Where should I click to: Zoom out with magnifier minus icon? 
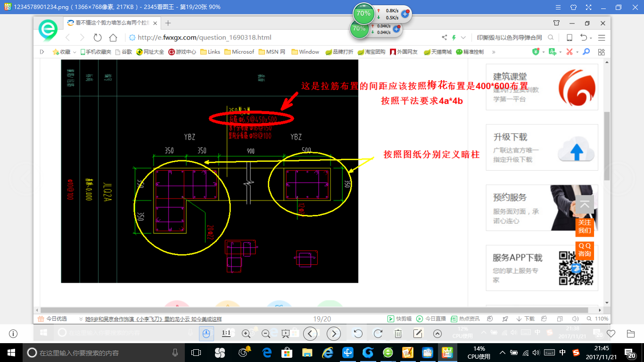265,334
